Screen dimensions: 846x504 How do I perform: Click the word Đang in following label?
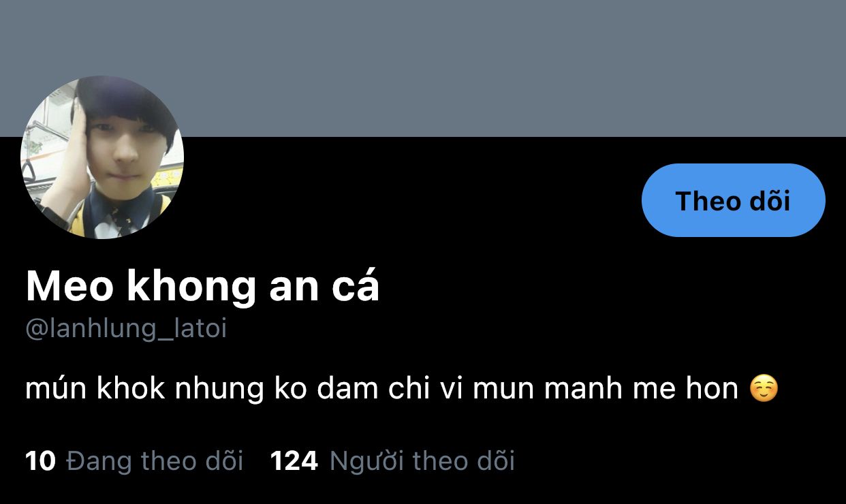(x=99, y=461)
